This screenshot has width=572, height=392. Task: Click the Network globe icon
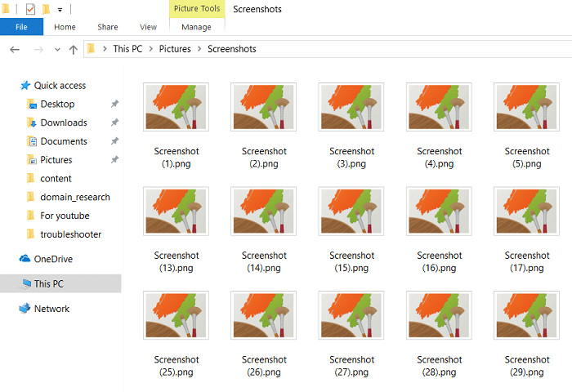point(25,309)
